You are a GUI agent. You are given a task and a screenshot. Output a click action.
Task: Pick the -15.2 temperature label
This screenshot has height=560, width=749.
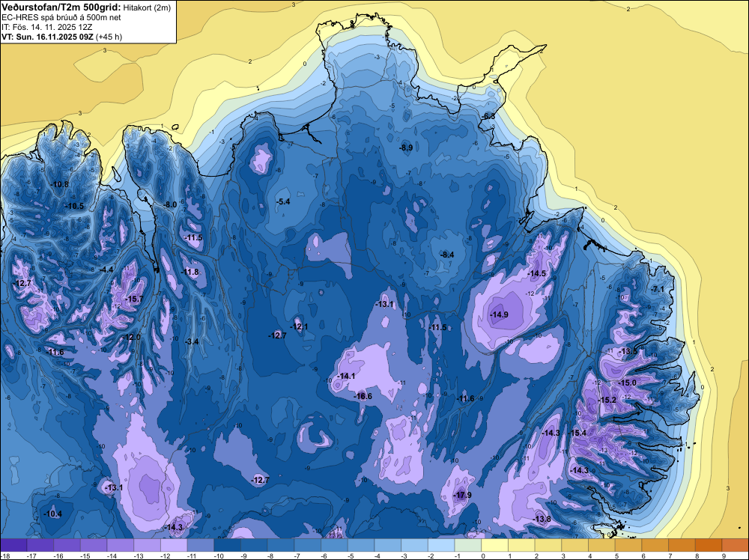(607, 400)
